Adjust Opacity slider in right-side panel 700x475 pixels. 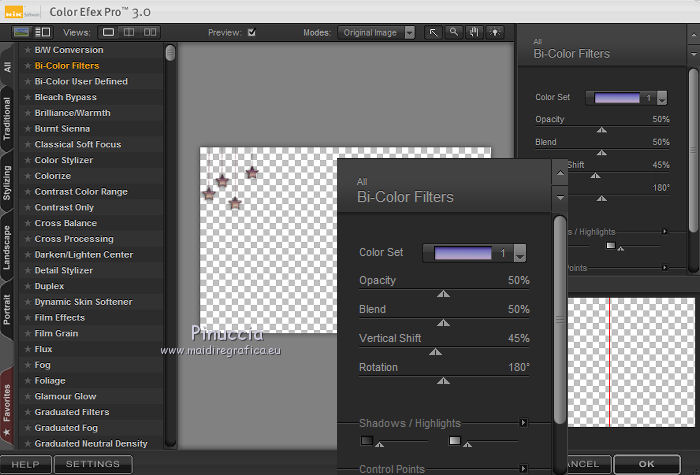(x=602, y=129)
